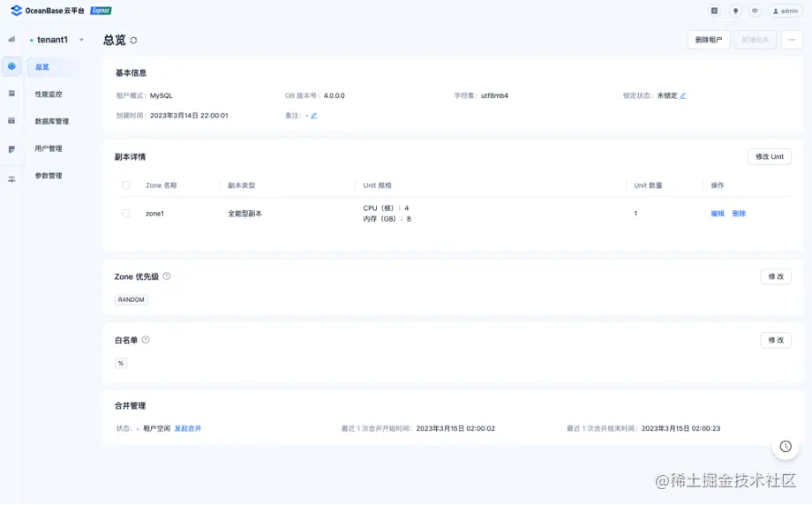Click the OceanBase logo in the header
The height and width of the screenshot is (505, 812).
click(x=47, y=11)
